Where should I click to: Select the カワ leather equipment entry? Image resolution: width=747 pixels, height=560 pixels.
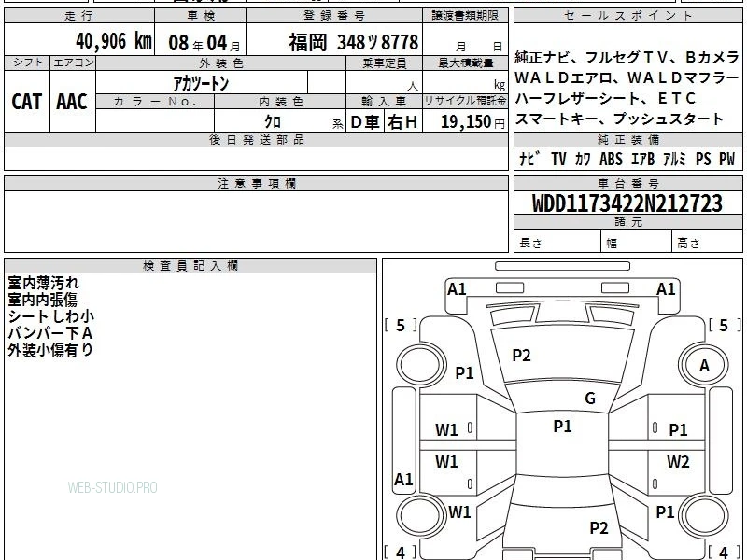[x=583, y=159]
